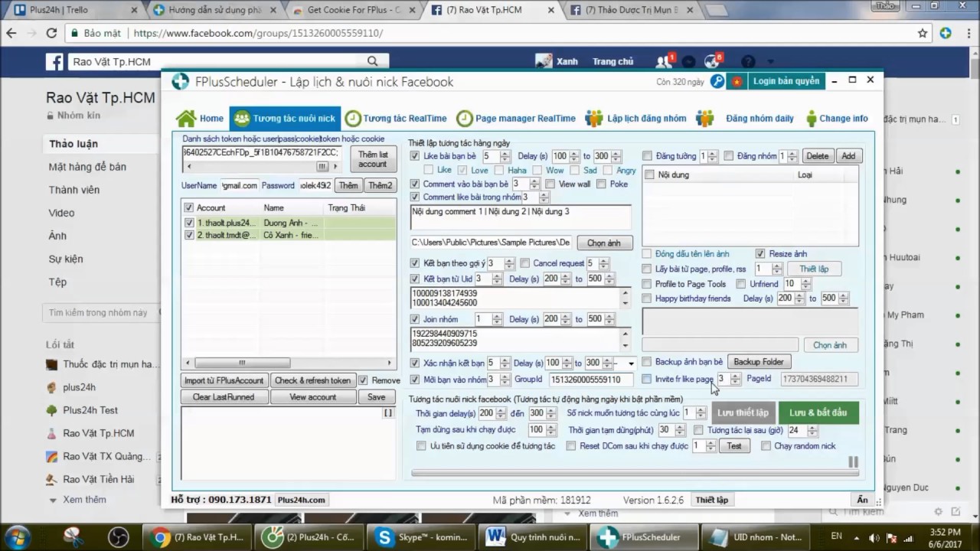Click the Thêm list account button
Image resolution: width=980 pixels, height=551 pixels.
click(x=373, y=159)
